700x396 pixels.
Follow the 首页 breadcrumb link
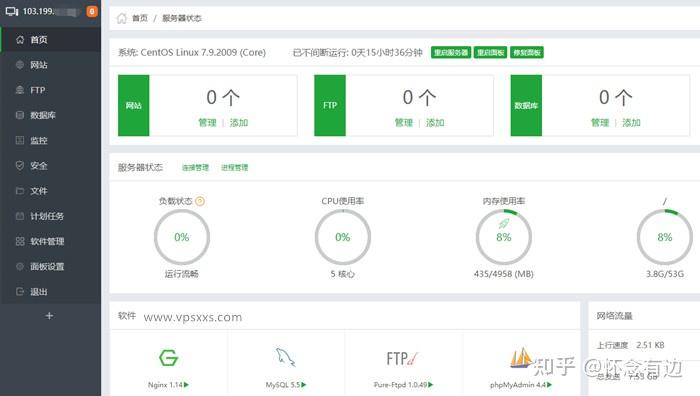(140, 18)
